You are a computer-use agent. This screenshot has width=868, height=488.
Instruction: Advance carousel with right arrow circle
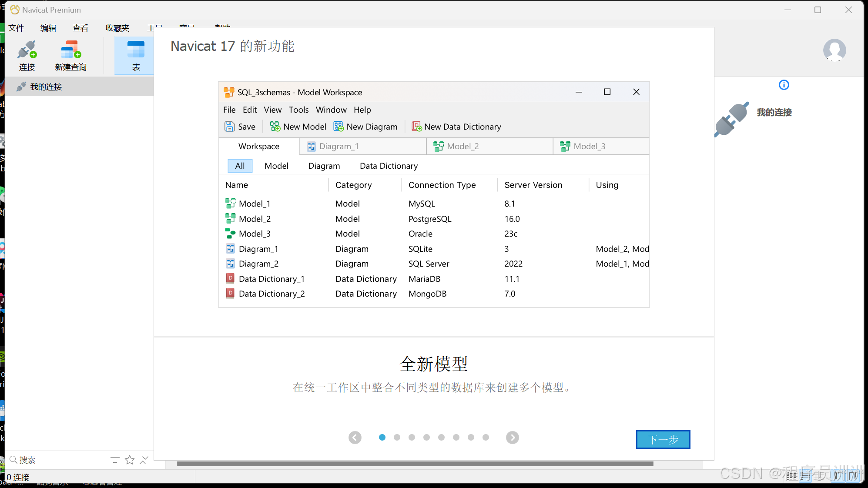point(512,438)
